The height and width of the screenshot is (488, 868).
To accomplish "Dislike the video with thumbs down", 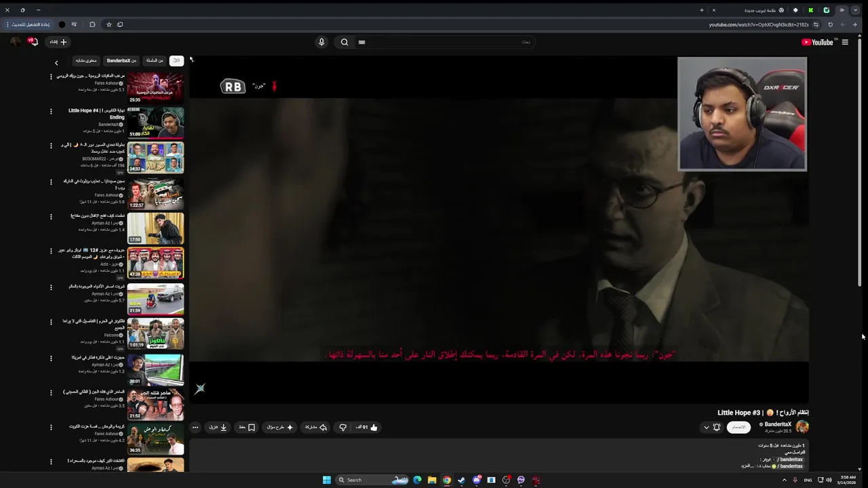I will point(343,427).
